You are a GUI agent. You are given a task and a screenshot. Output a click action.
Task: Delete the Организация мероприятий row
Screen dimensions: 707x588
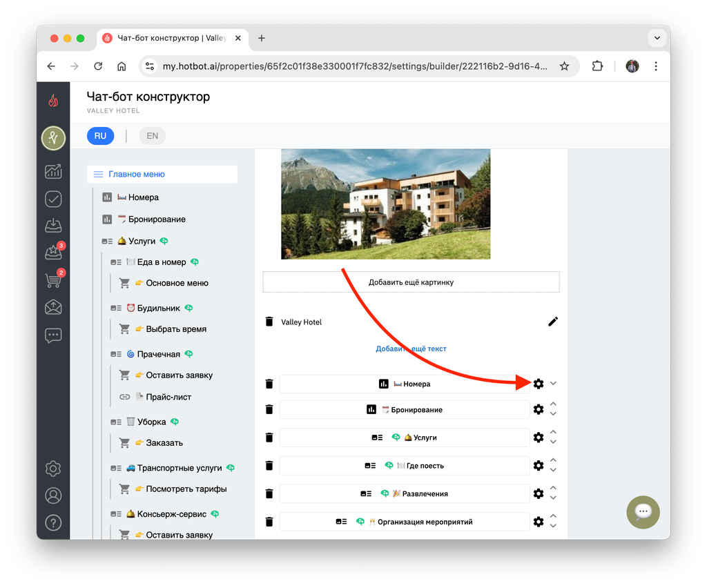pyautogui.click(x=269, y=522)
